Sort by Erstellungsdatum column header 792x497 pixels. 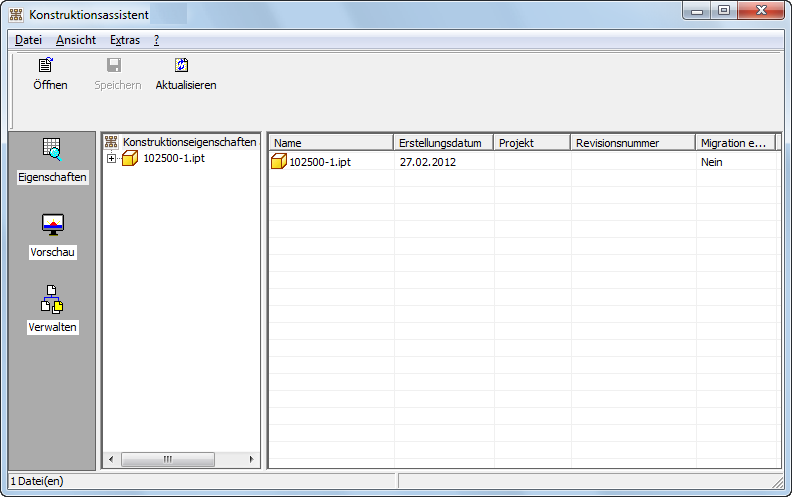443,143
